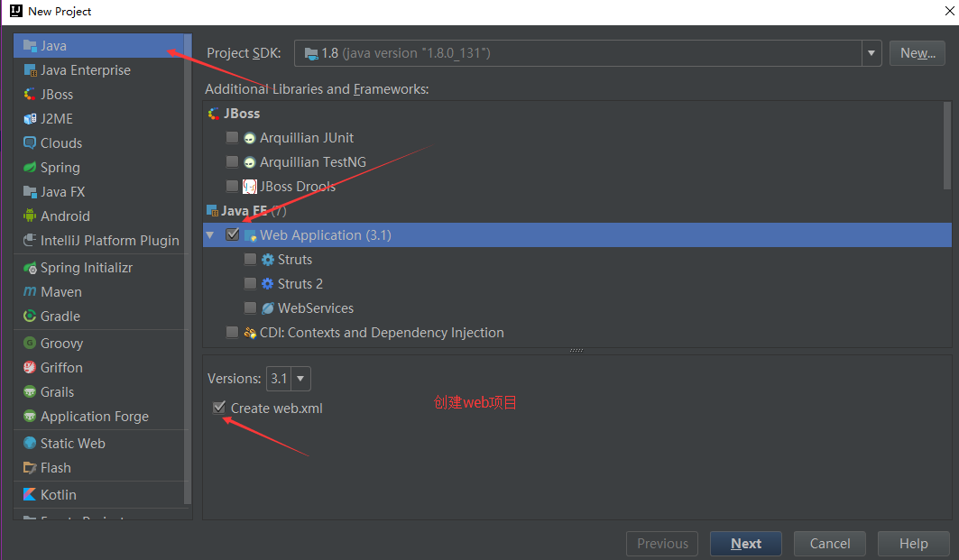959x560 pixels.
Task: Choose Maven project type
Action: tap(98, 291)
